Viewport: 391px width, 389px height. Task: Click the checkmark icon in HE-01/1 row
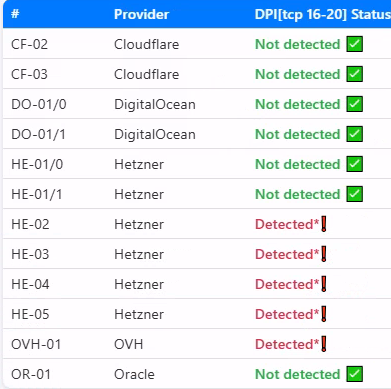click(x=354, y=194)
